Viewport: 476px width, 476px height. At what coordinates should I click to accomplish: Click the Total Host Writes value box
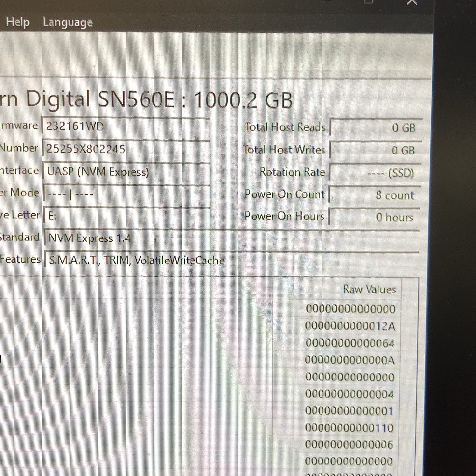(376, 150)
